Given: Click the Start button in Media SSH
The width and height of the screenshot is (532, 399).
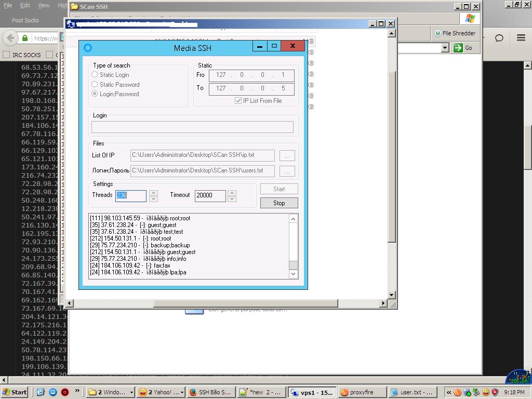Looking at the screenshot, I should coord(279,189).
